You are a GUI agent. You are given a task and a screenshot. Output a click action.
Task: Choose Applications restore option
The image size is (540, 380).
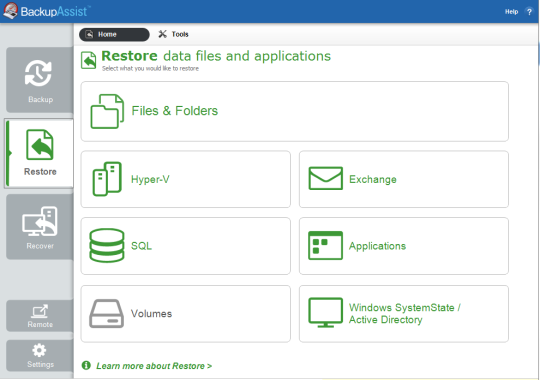(x=404, y=246)
